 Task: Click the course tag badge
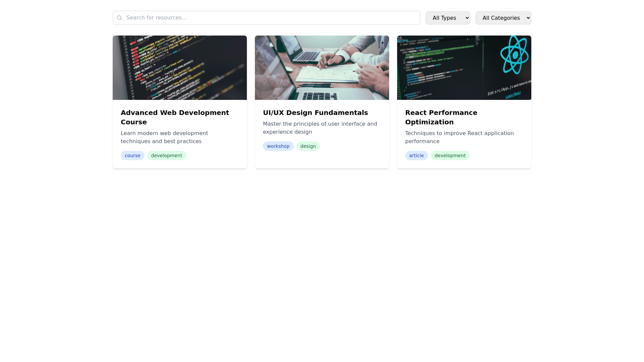(132, 156)
